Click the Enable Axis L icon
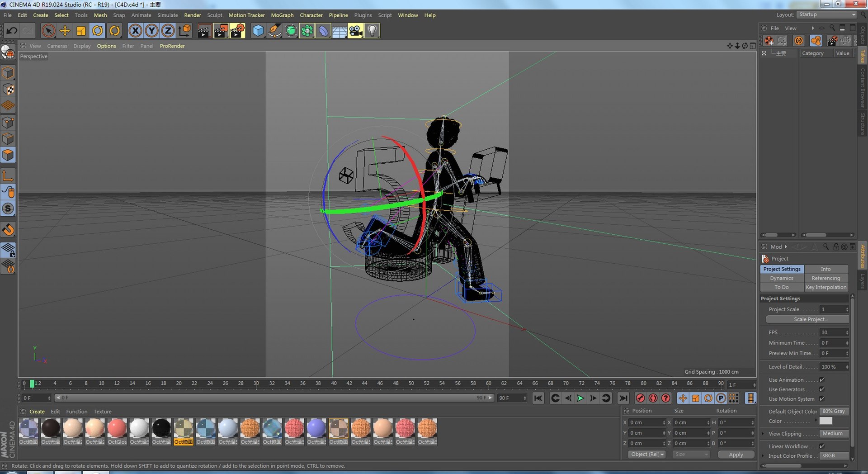Screen dimensions: 868x474 tap(8, 175)
